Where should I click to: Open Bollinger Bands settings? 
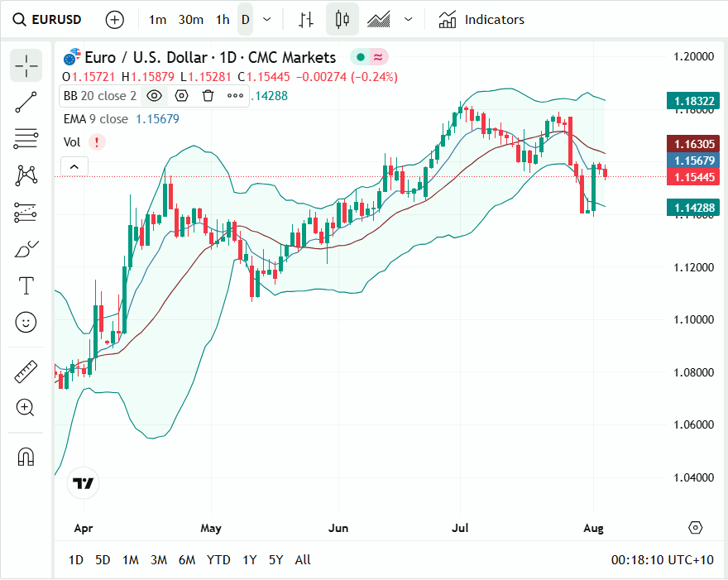(x=181, y=95)
